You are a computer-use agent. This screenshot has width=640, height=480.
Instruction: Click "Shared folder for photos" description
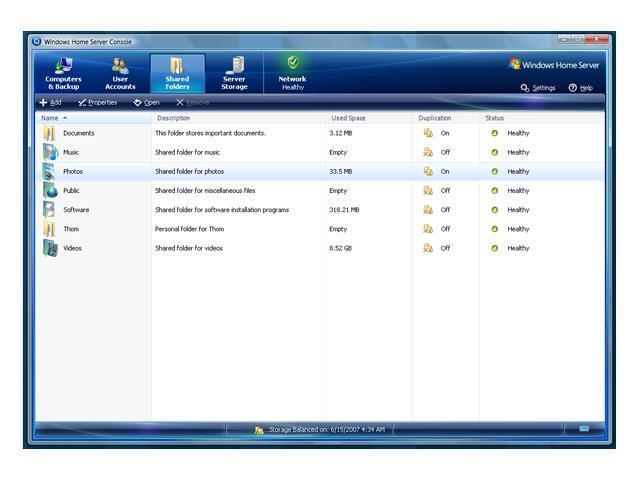pyautogui.click(x=190, y=171)
